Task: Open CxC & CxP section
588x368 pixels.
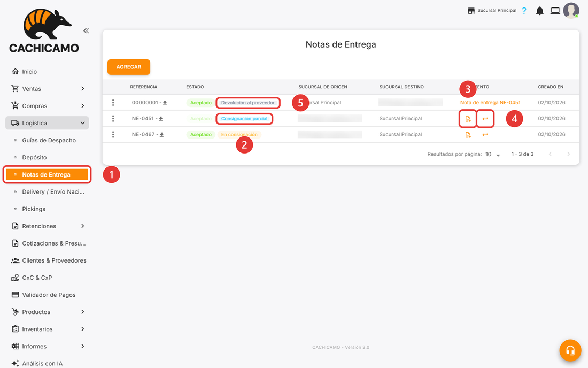Action: pyautogui.click(x=37, y=278)
